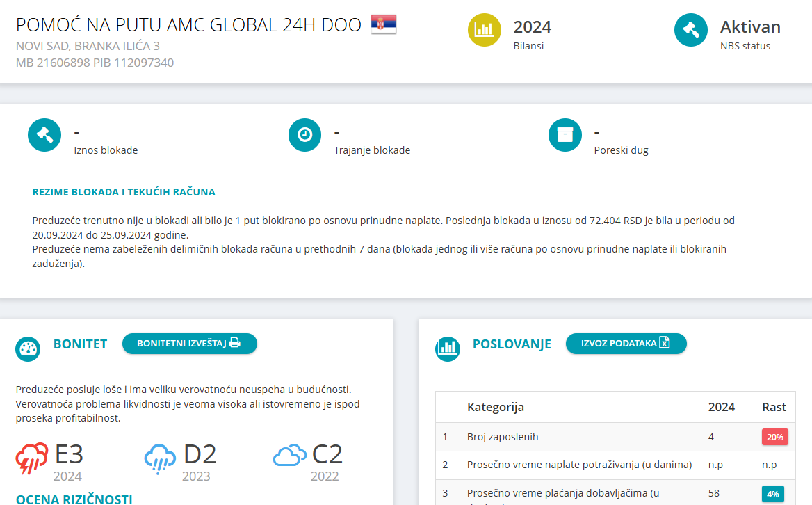
Task: Click the C2 rating for 2022
Action: pyautogui.click(x=327, y=454)
